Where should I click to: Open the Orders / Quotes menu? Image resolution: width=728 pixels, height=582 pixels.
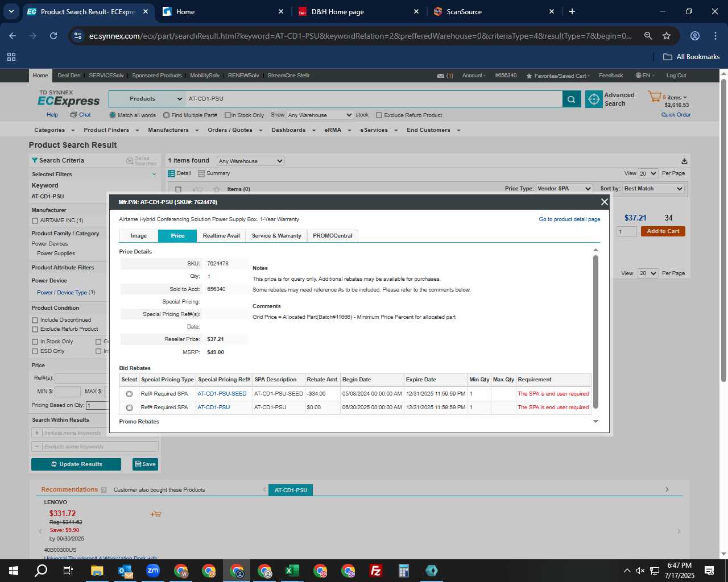[x=235, y=130]
